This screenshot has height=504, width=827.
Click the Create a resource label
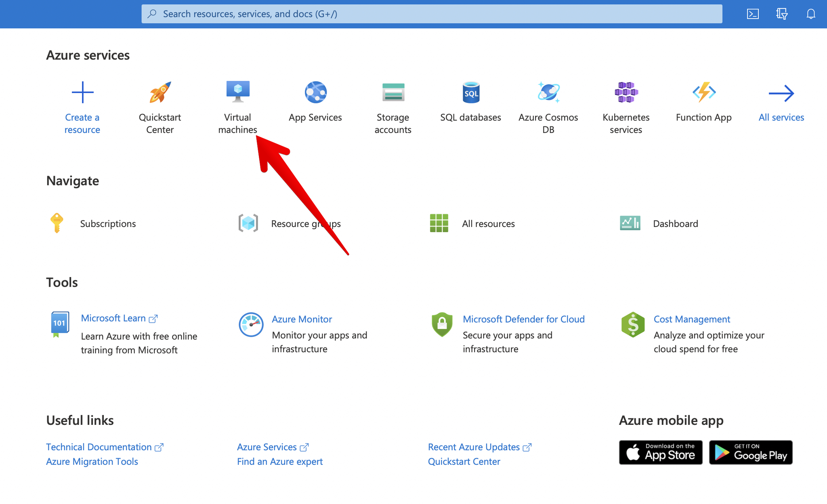pos(82,124)
